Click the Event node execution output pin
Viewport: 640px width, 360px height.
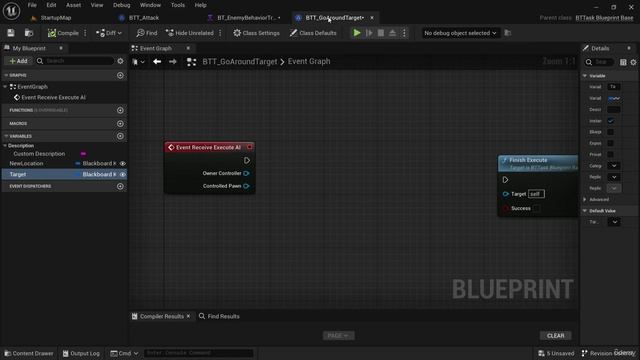click(x=247, y=160)
